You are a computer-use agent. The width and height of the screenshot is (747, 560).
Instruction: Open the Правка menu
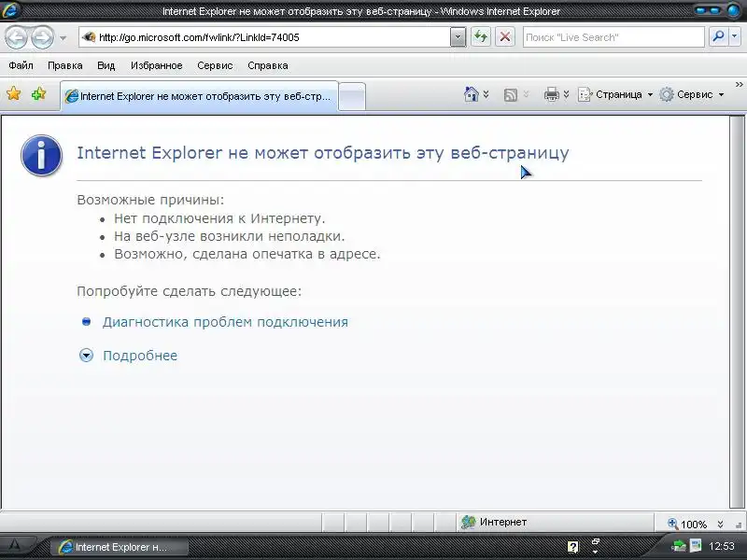[65, 65]
